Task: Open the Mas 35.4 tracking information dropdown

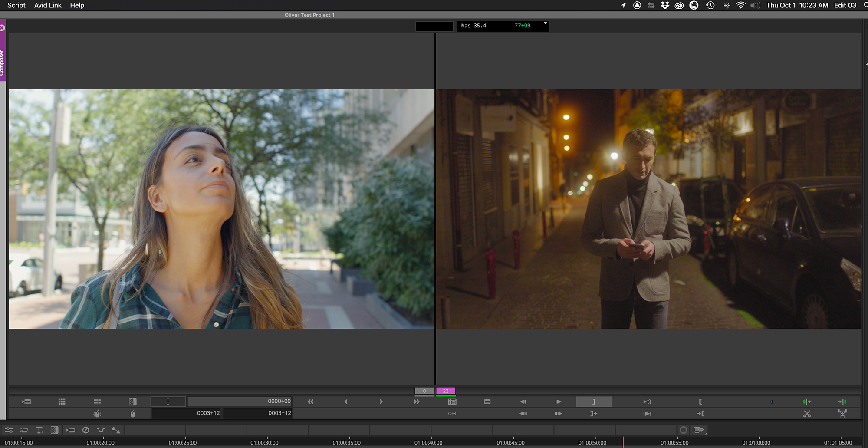Action: click(546, 23)
